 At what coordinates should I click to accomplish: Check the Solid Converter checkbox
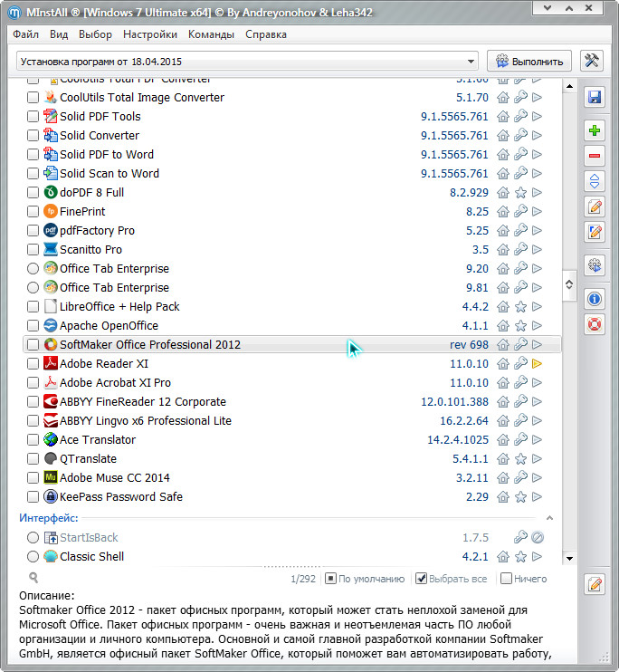pyautogui.click(x=33, y=136)
